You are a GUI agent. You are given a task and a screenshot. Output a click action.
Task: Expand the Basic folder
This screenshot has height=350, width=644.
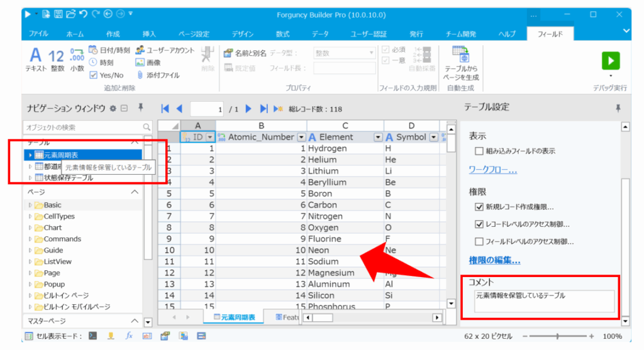pos(30,205)
